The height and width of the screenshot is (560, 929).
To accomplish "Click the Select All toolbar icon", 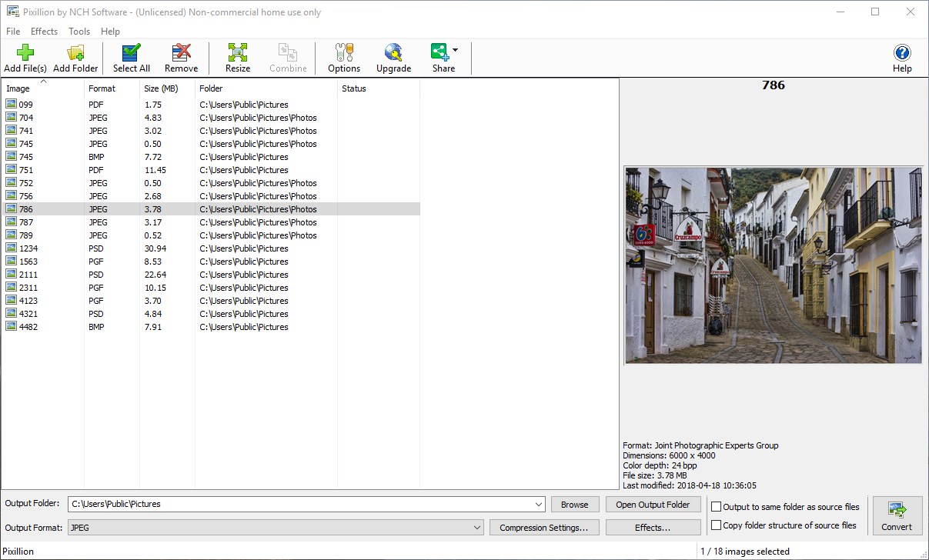I will (x=131, y=52).
